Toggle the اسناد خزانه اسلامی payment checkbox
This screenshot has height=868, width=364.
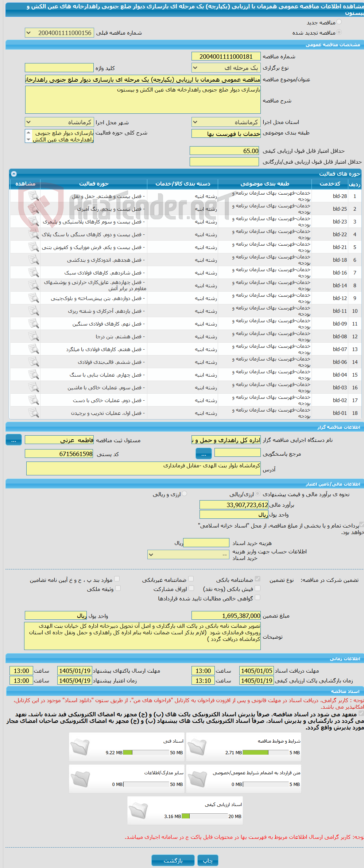[361, 525]
